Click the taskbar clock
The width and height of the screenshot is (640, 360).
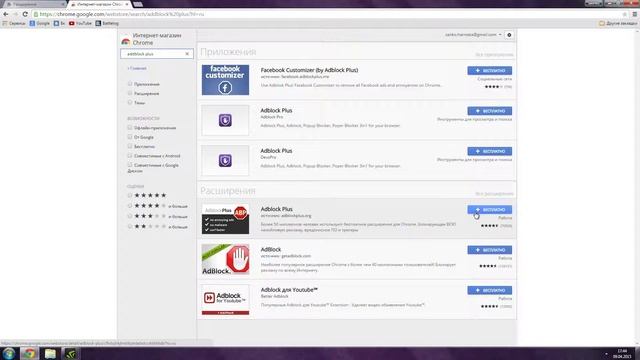coord(622,353)
